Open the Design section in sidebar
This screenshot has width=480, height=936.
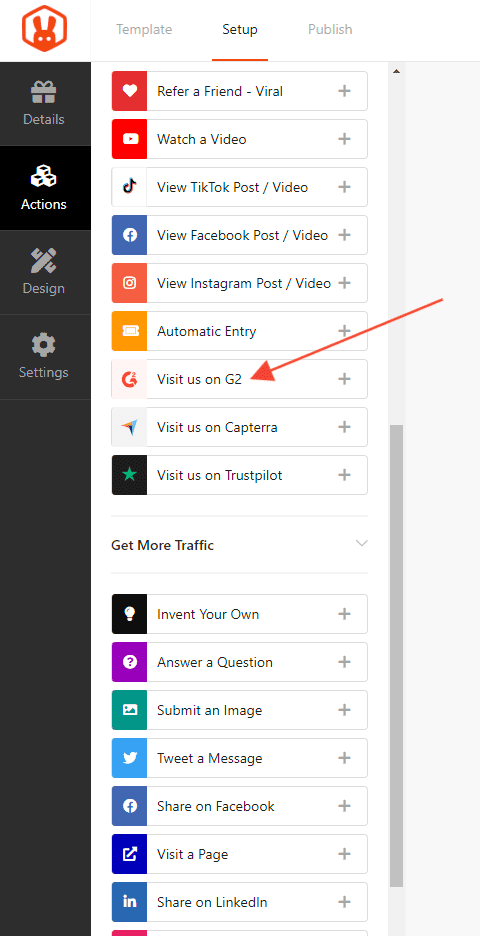44,272
